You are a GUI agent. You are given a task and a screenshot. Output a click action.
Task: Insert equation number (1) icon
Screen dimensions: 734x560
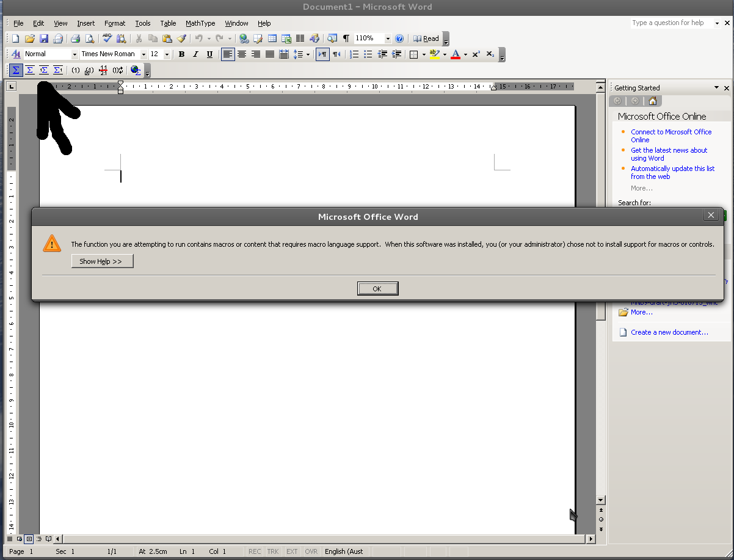pyautogui.click(x=76, y=70)
